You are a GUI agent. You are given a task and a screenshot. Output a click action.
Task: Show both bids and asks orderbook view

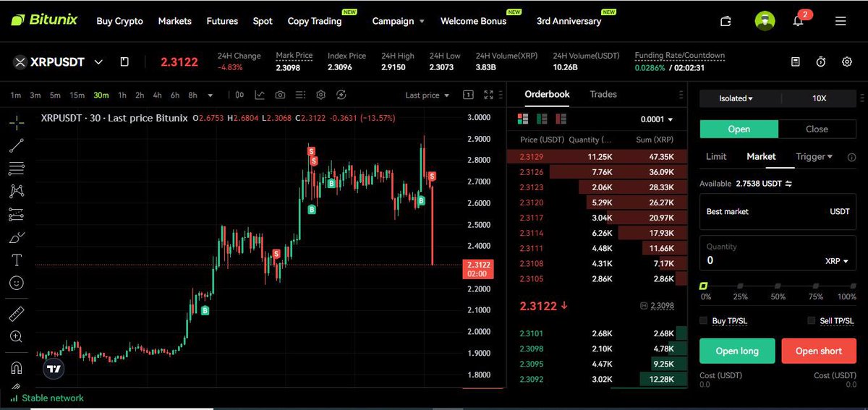[524, 119]
